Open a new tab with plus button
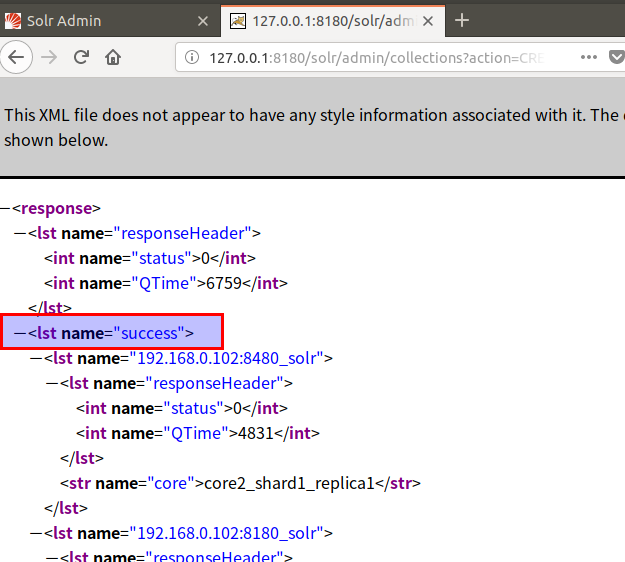This screenshot has height=562, width=625. (462, 20)
